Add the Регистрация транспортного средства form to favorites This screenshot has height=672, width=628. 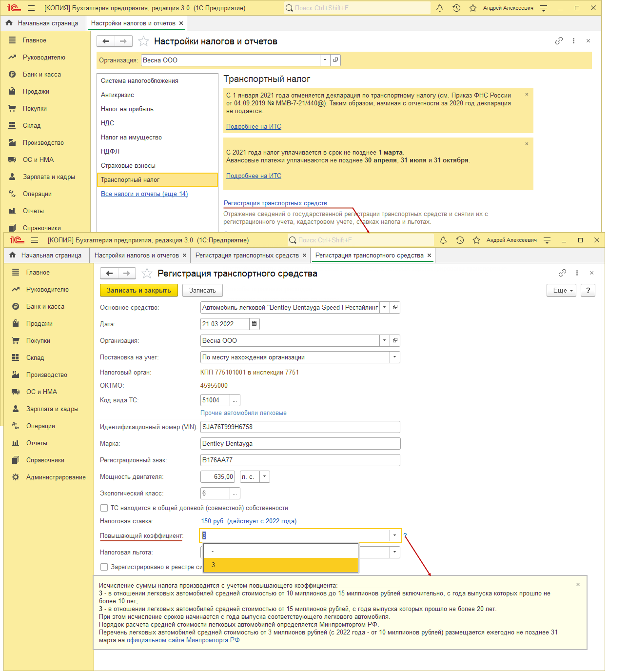click(x=147, y=274)
